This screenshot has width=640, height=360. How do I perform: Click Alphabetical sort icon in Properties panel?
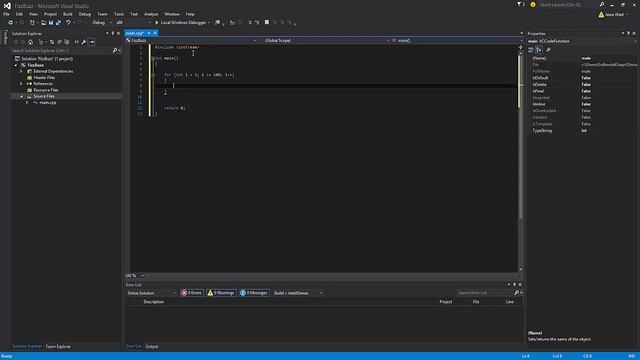pyautogui.click(x=539, y=50)
